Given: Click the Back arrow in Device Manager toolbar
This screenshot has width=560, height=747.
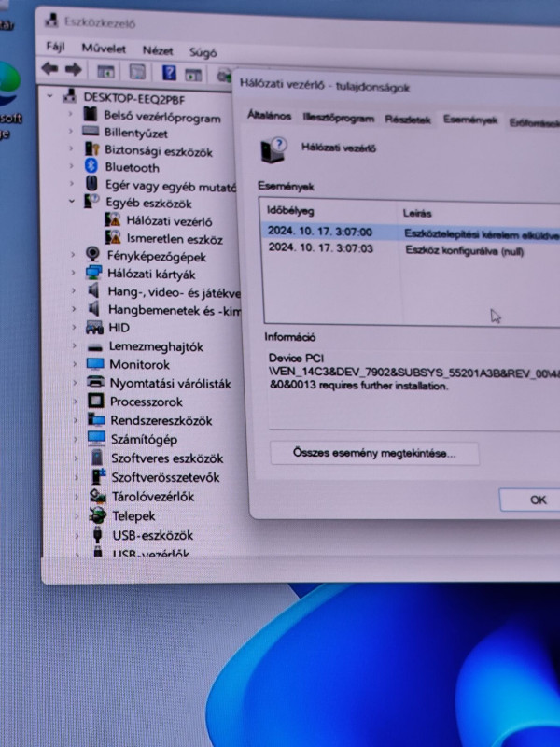Looking at the screenshot, I should coord(50,68).
